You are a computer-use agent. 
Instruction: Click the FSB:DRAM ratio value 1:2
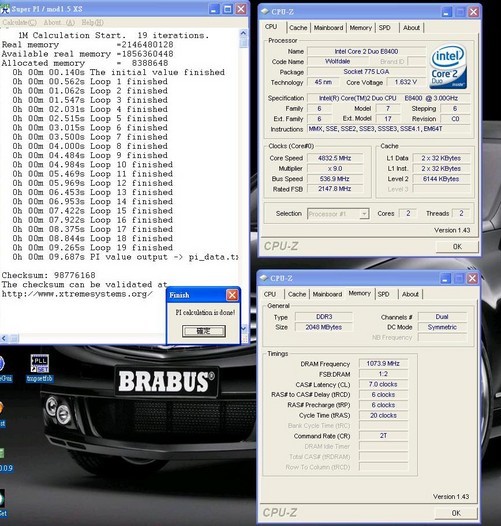(383, 374)
